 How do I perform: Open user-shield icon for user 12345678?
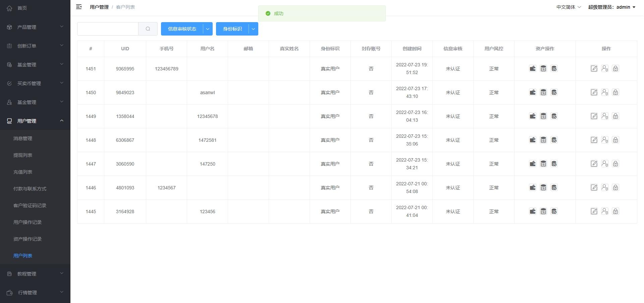(x=605, y=116)
